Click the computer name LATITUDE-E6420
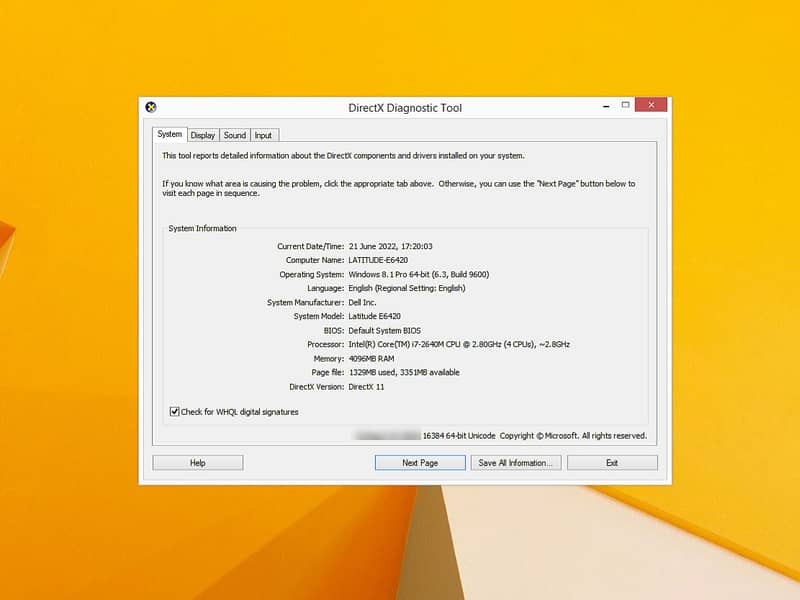 [x=378, y=260]
